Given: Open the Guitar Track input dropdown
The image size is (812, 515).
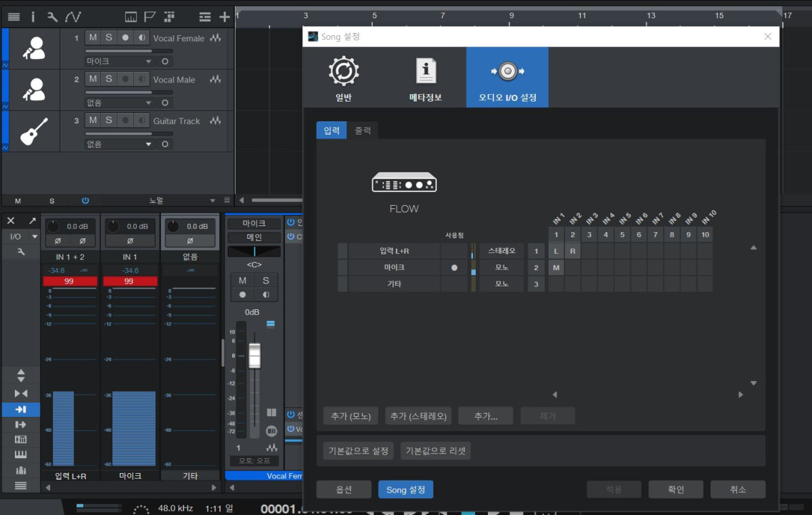Looking at the screenshot, I should click(120, 144).
